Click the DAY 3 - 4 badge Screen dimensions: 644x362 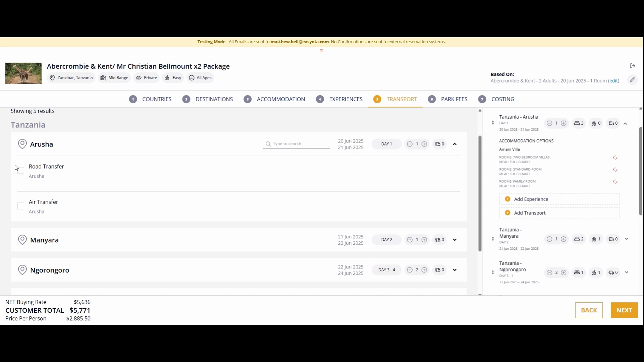387,270
